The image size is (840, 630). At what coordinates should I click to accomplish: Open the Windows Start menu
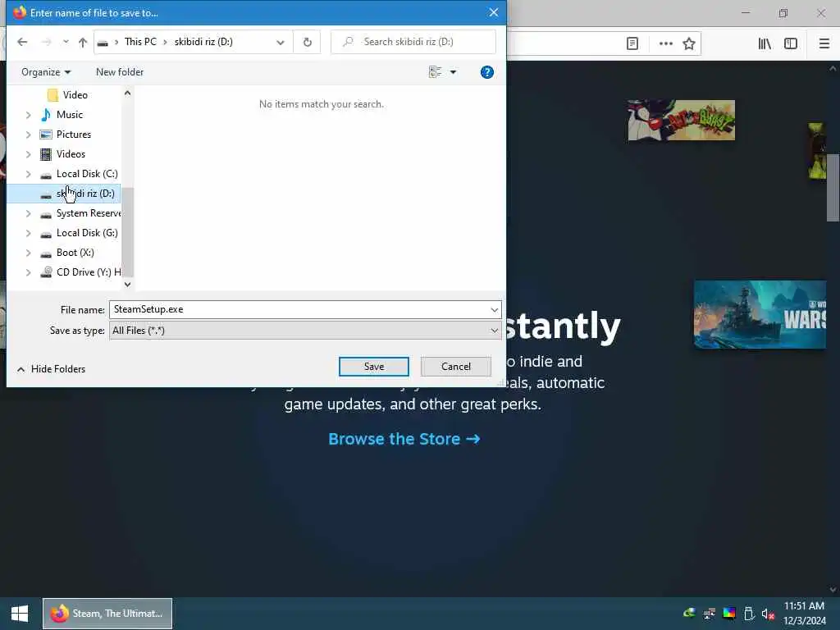coord(20,614)
